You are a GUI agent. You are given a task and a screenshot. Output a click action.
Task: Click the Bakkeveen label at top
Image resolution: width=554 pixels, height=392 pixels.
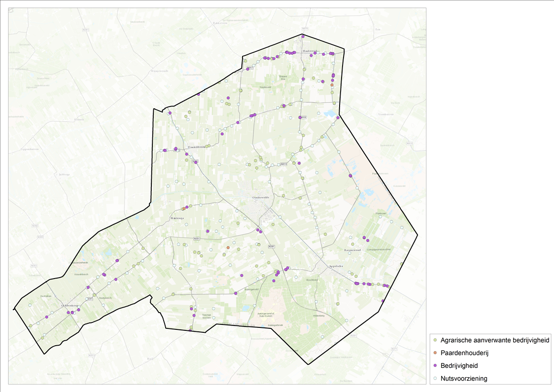point(221,23)
